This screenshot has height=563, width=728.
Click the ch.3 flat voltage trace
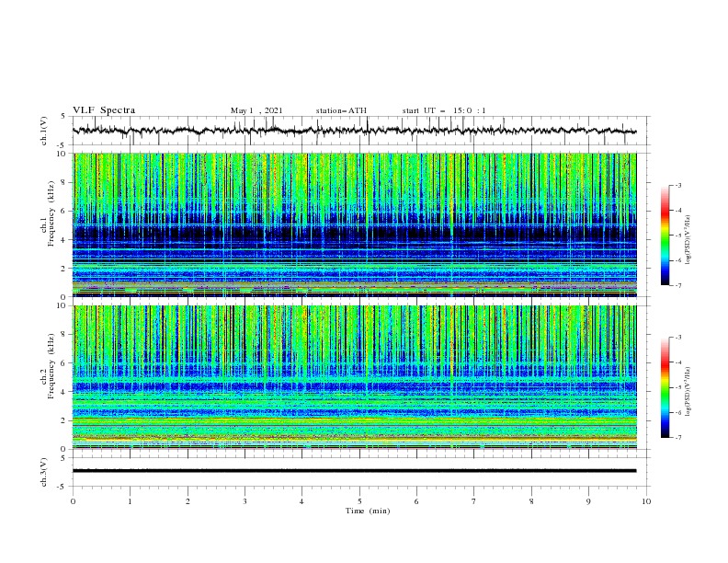point(354,471)
